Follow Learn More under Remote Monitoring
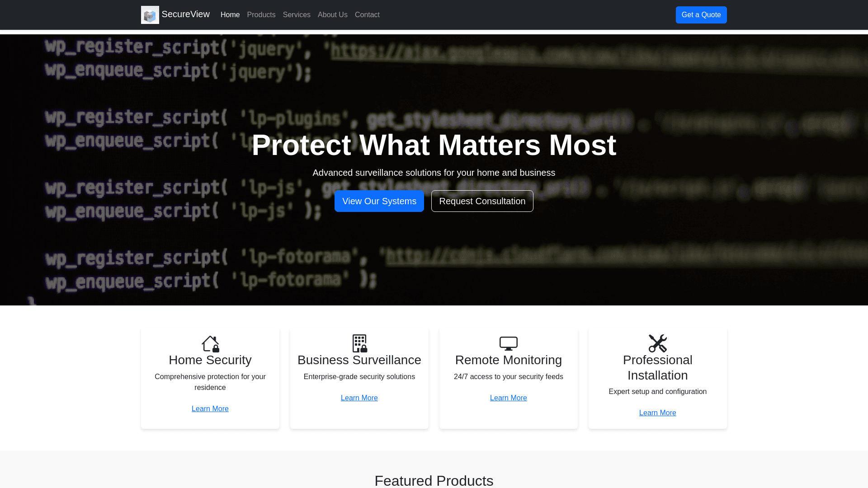The height and width of the screenshot is (488, 868). coord(508,398)
